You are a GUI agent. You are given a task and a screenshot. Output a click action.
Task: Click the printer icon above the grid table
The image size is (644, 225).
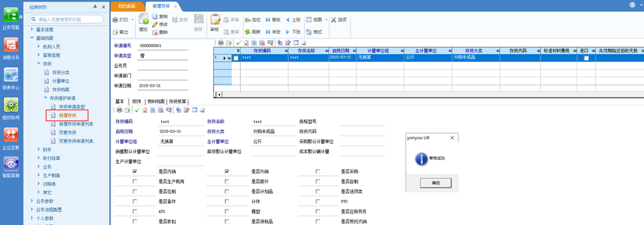(221, 42)
